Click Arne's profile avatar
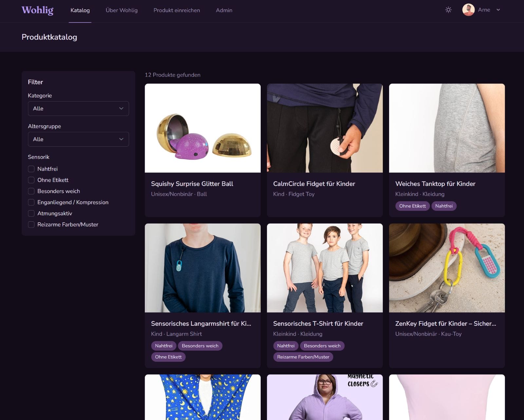 (468, 10)
